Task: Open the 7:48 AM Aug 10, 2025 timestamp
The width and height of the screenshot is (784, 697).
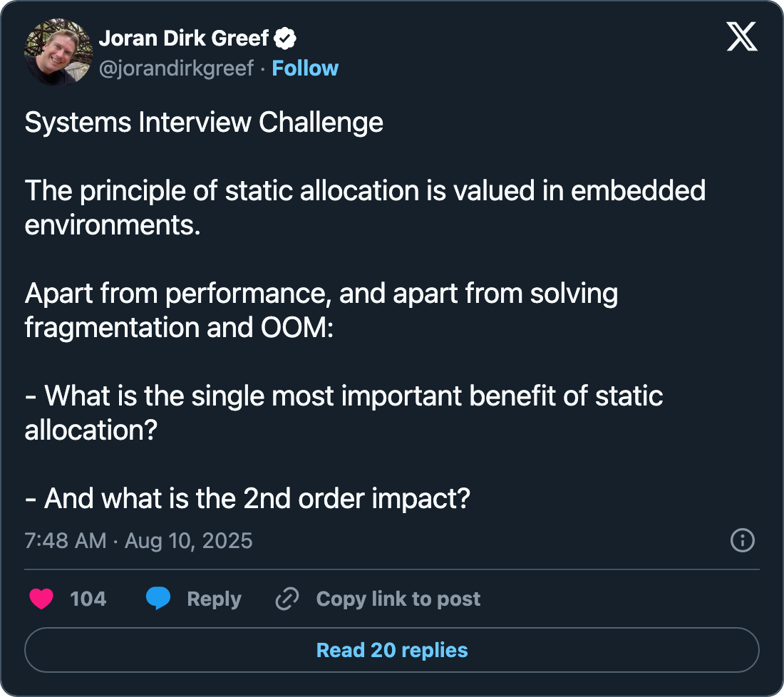Action: (138, 540)
